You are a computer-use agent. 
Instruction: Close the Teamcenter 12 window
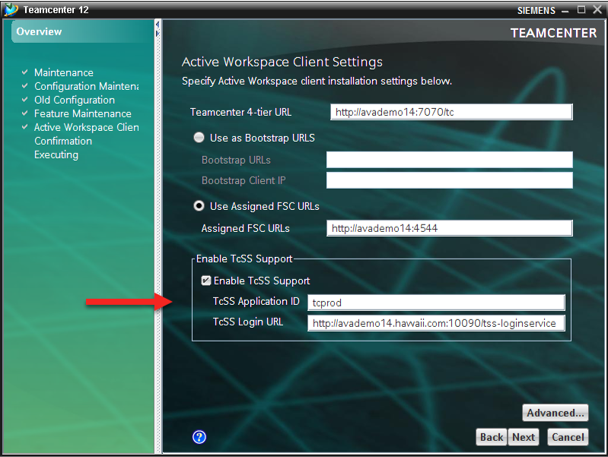pos(597,10)
